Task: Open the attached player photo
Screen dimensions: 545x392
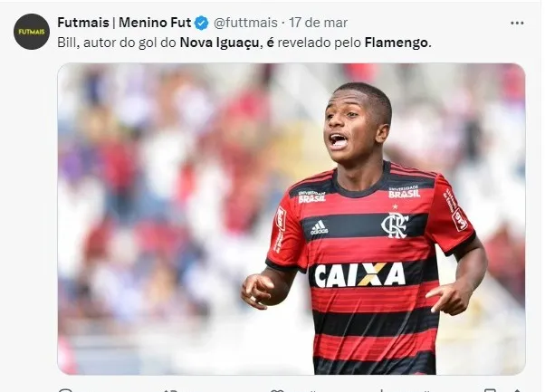Action: coord(292,218)
